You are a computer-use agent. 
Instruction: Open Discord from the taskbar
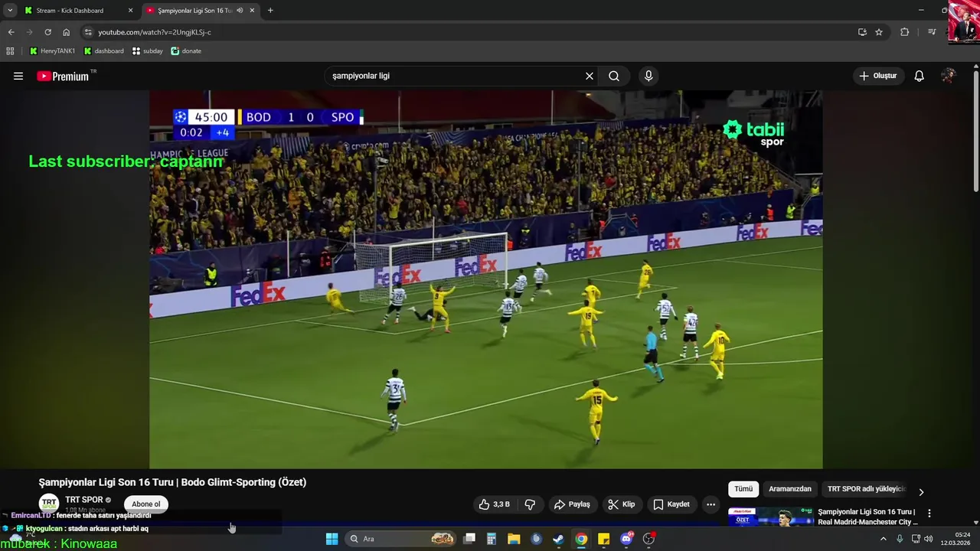626,539
